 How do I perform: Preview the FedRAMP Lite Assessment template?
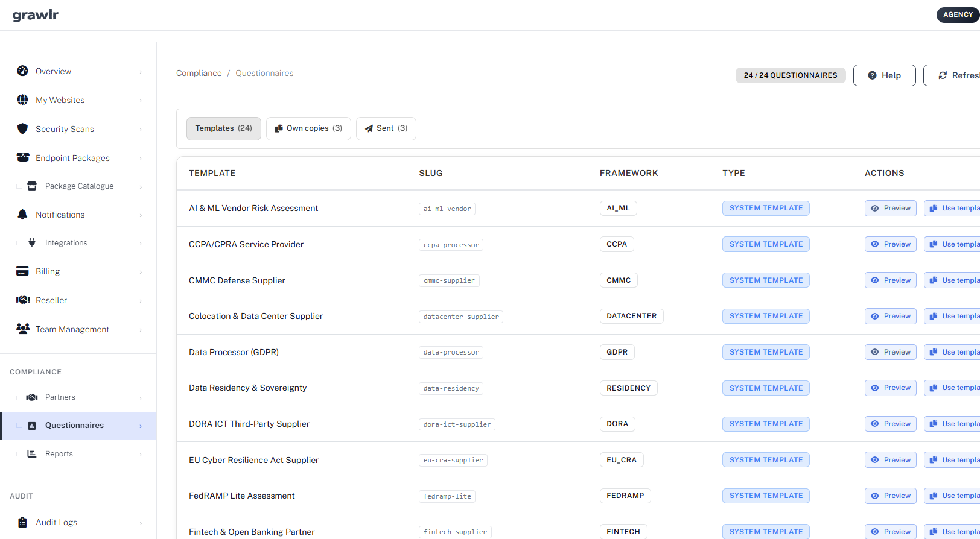[x=891, y=496]
